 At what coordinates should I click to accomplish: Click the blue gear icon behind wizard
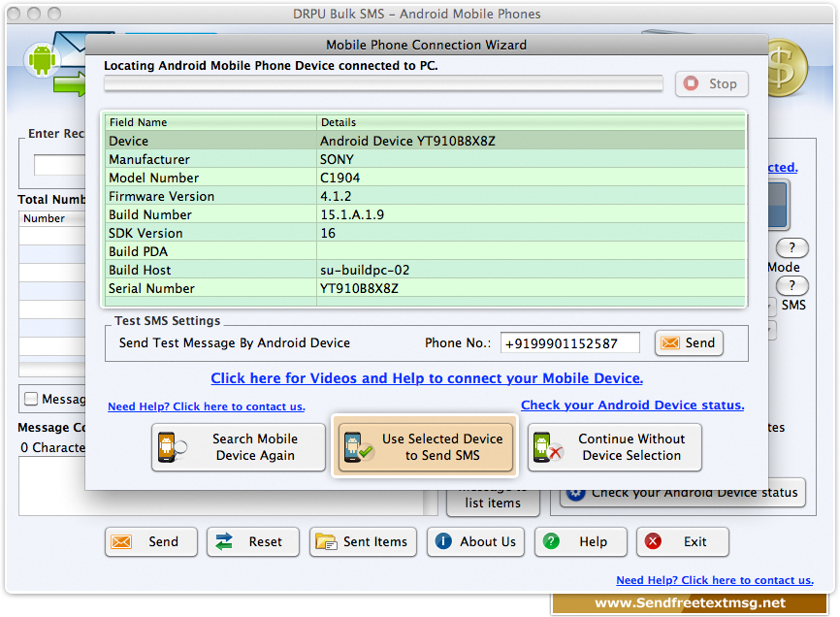(576, 494)
